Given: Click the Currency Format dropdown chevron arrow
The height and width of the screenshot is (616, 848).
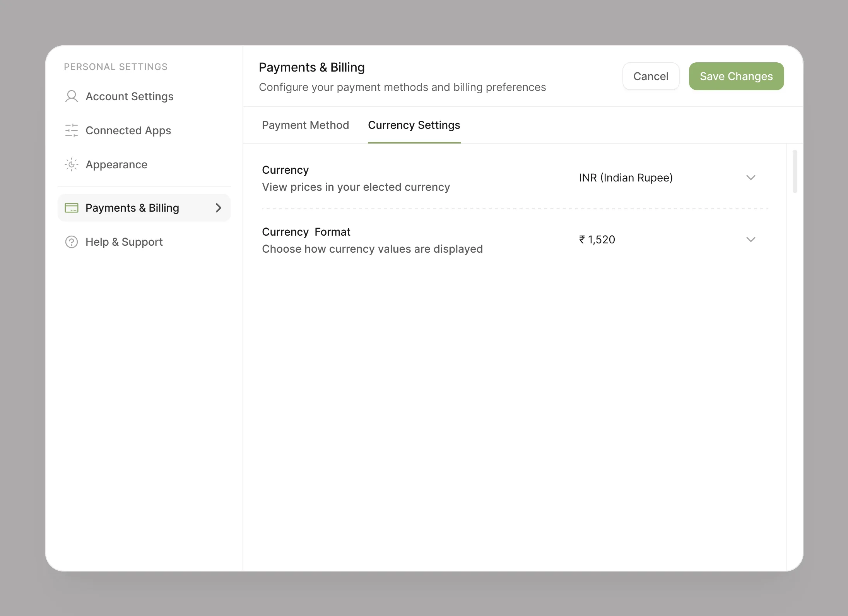Looking at the screenshot, I should pos(751,240).
